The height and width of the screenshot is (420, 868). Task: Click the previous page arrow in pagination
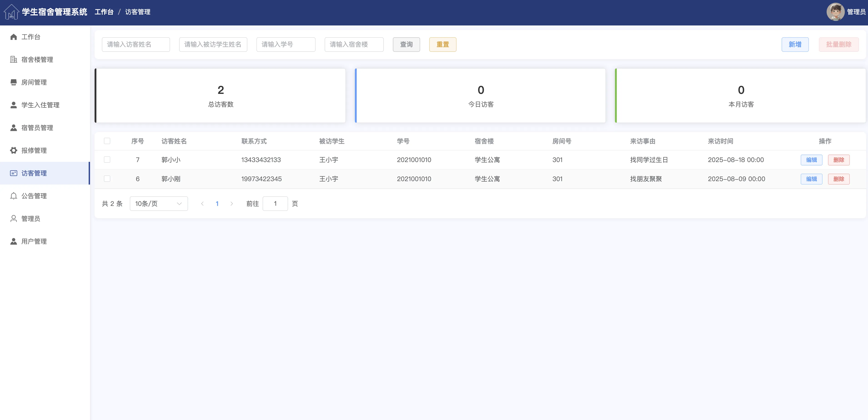click(202, 203)
